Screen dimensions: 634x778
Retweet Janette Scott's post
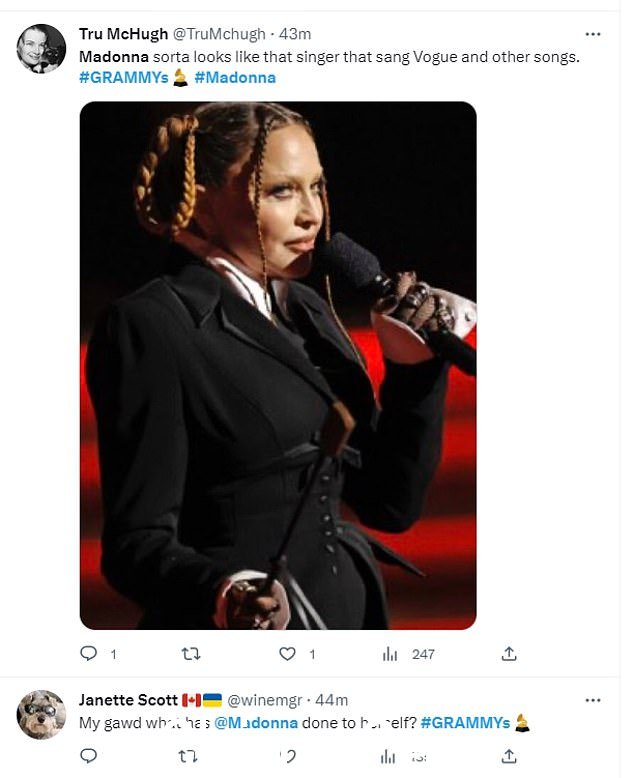pos(188,756)
